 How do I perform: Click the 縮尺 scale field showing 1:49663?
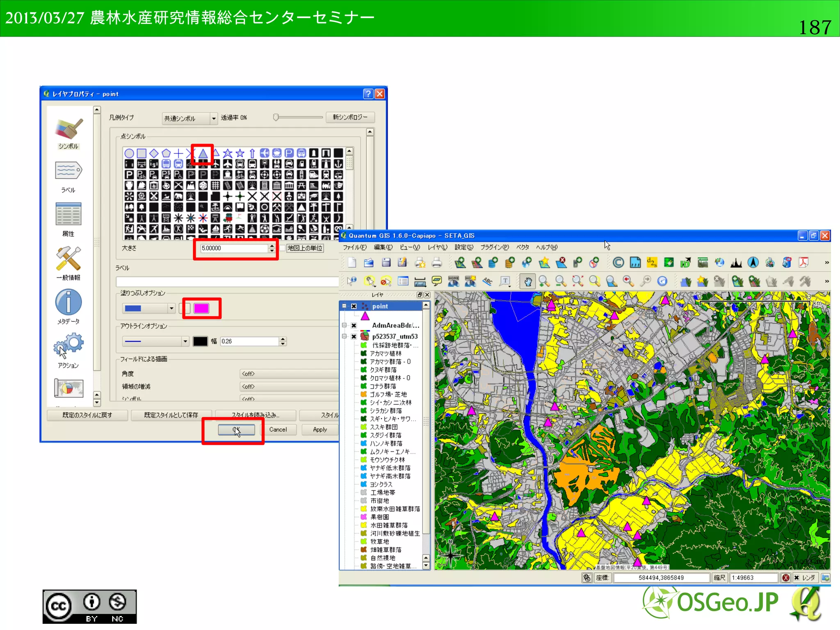click(x=754, y=578)
